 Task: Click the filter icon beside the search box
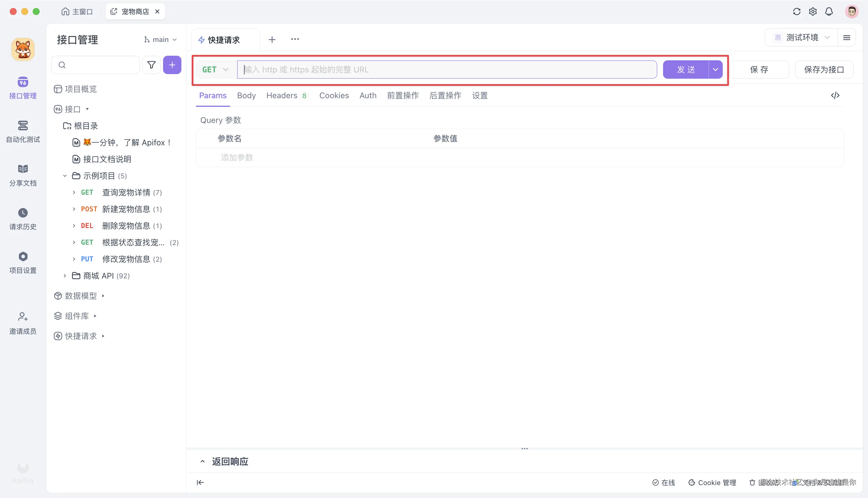pos(151,65)
